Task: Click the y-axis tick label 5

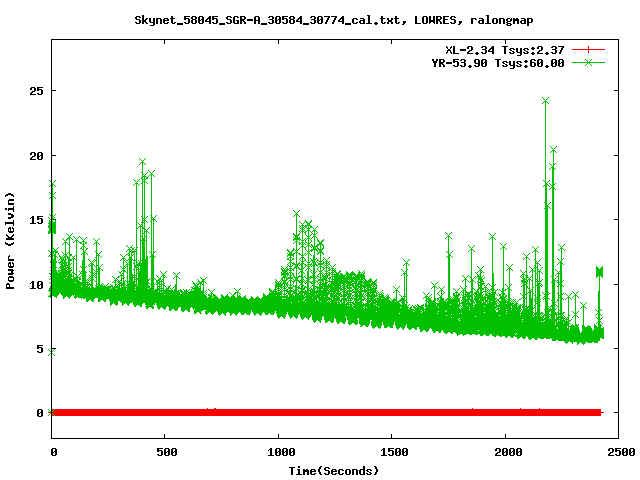Action: point(40,349)
